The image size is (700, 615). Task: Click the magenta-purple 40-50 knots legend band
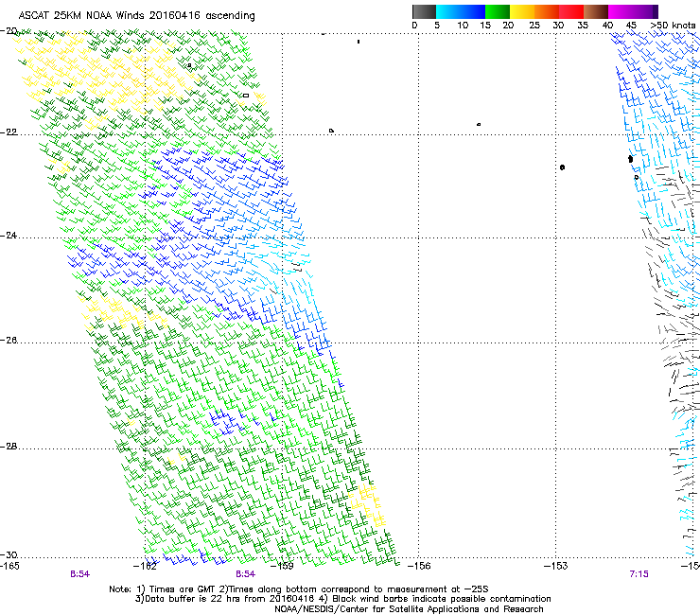click(x=633, y=11)
